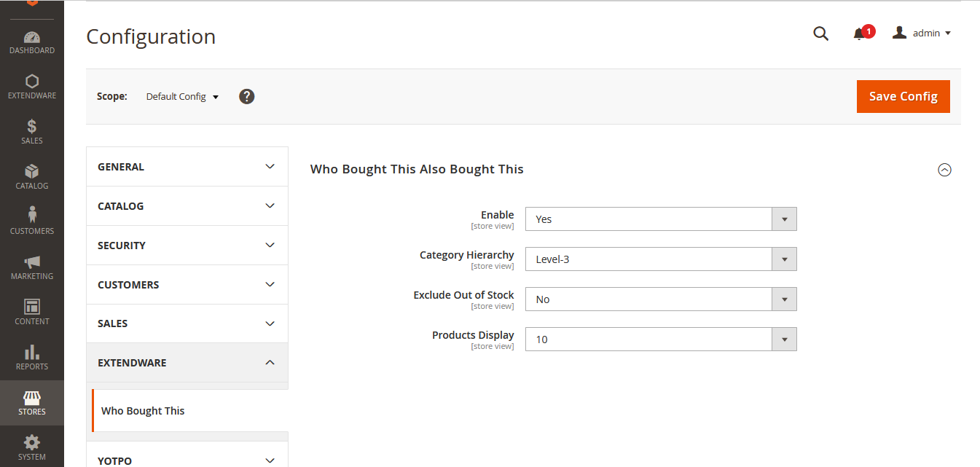Open the Reports sidebar menu
Screen dimensions: 980x467
coord(32,358)
